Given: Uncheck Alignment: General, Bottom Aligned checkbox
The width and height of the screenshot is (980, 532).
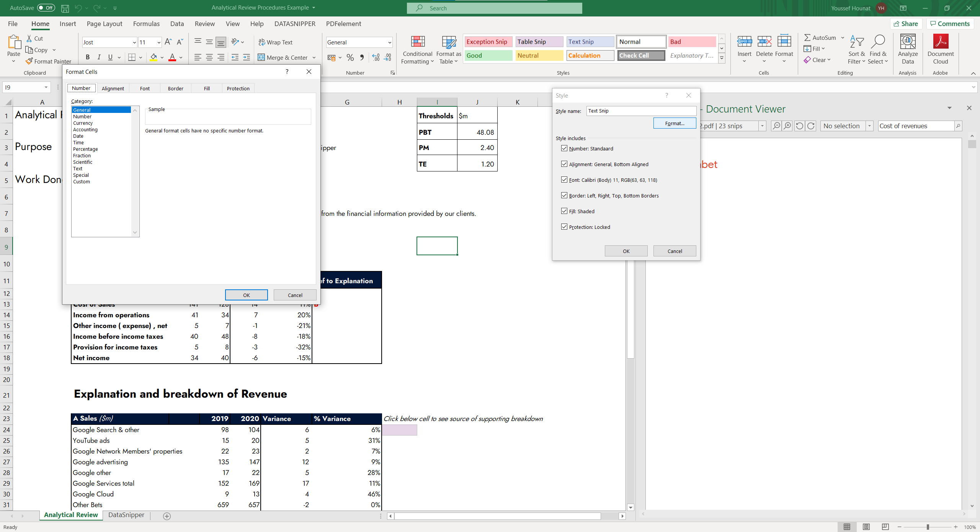Looking at the screenshot, I should [564, 164].
